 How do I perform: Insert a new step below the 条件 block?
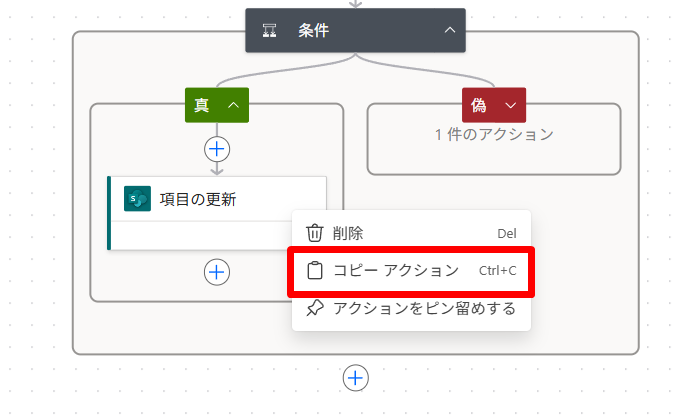[x=356, y=378]
